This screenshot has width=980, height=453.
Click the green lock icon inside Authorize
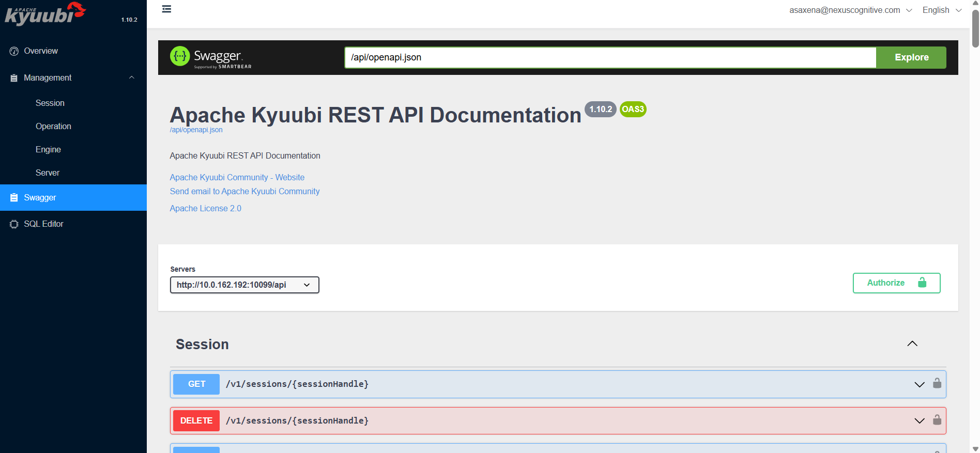(922, 283)
